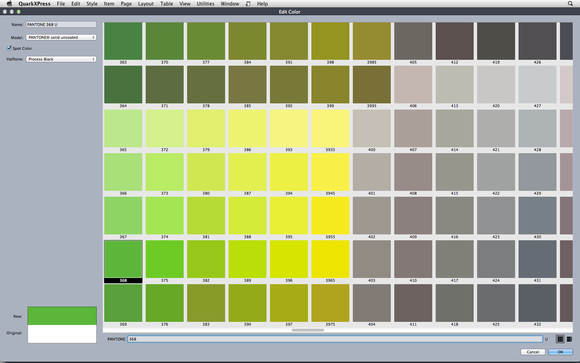The width and height of the screenshot is (580, 363).
Task: Select the PANTONE 379 swatch
Action: coord(206,128)
